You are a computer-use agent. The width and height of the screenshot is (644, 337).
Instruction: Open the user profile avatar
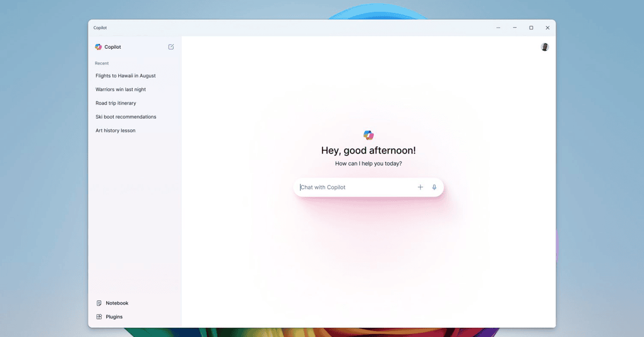(545, 47)
